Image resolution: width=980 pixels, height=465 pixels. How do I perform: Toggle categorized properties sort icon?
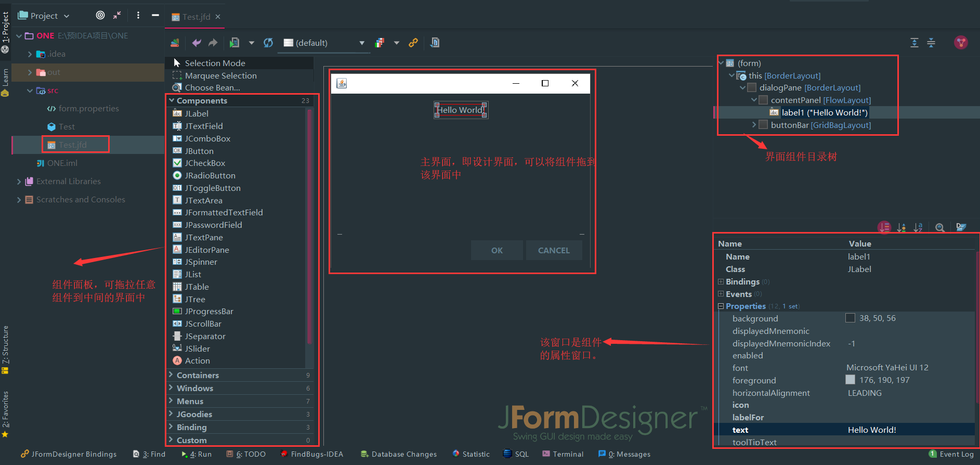click(x=884, y=227)
